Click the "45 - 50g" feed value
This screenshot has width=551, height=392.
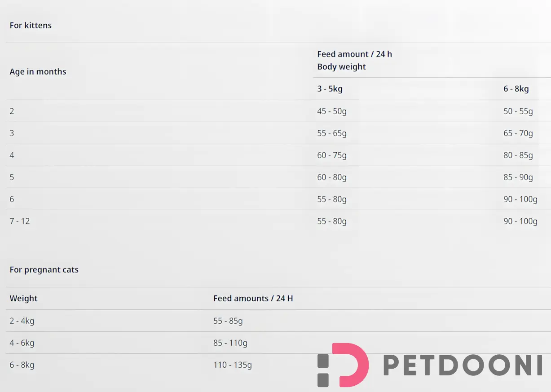[332, 111]
